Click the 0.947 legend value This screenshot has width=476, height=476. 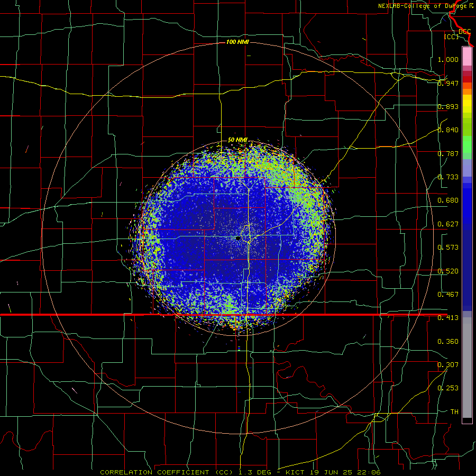point(448,83)
